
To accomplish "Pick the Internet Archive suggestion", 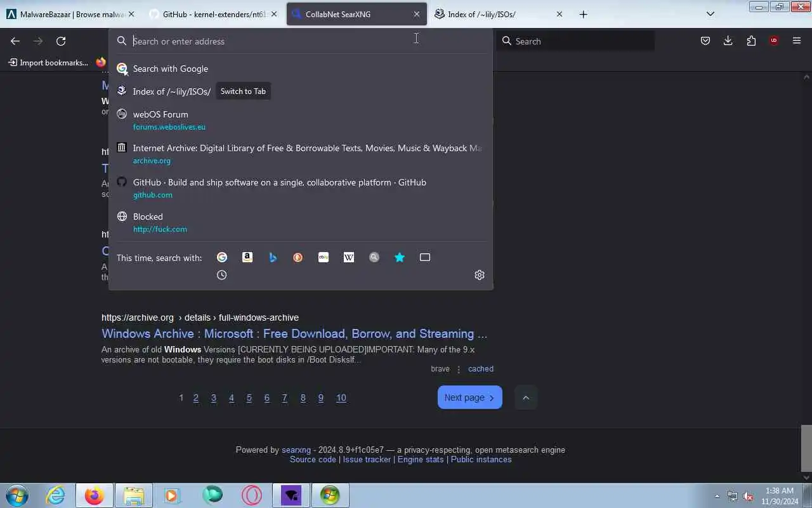I will tap(301, 154).
